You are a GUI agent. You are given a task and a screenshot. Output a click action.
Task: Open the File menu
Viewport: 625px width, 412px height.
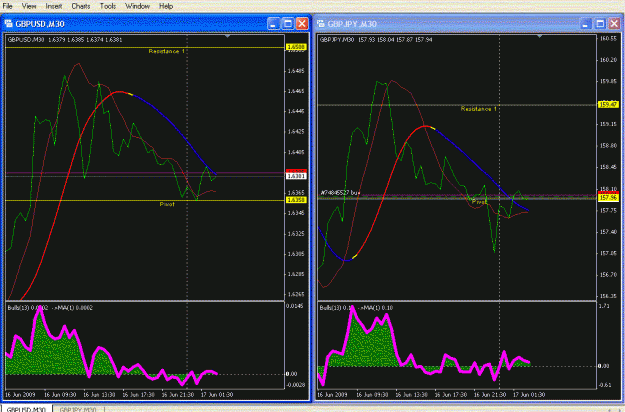(x=7, y=6)
